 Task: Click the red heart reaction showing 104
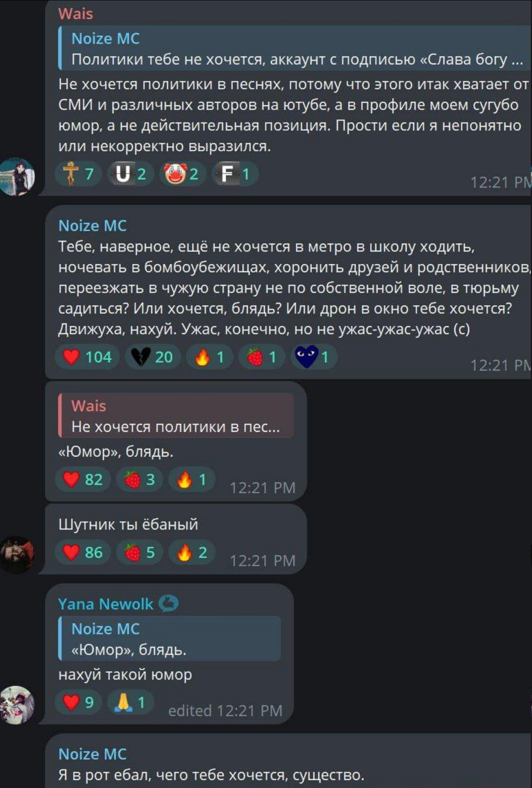tap(87, 357)
